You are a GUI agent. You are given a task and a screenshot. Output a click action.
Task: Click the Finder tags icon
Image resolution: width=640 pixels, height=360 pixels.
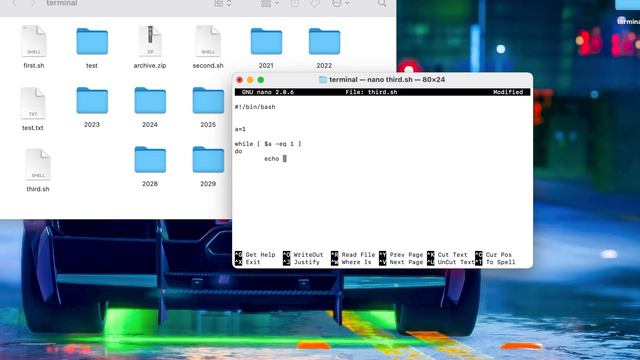[315, 3]
